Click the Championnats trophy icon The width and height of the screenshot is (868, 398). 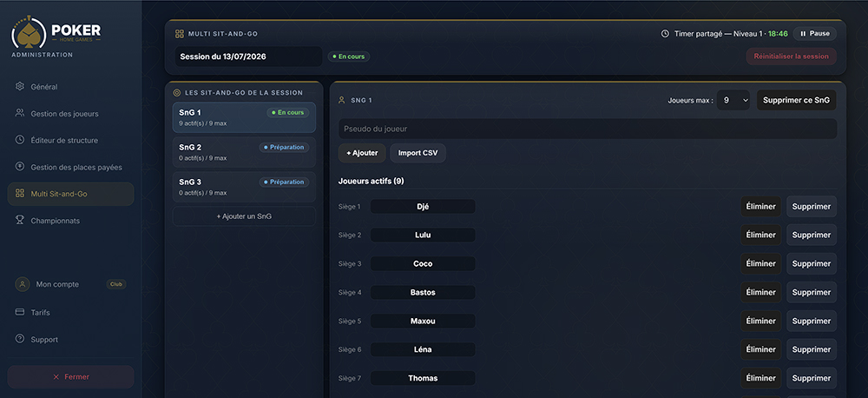(x=20, y=220)
